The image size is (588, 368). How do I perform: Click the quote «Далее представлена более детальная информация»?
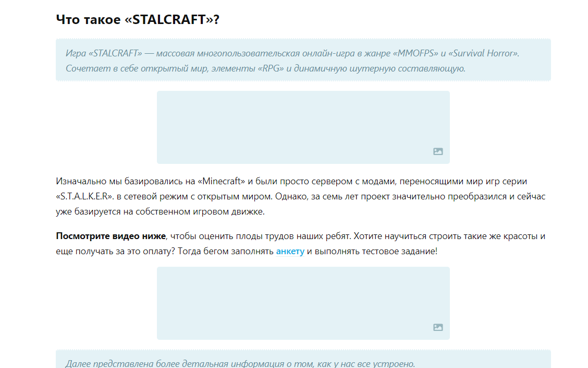pyautogui.click(x=240, y=363)
